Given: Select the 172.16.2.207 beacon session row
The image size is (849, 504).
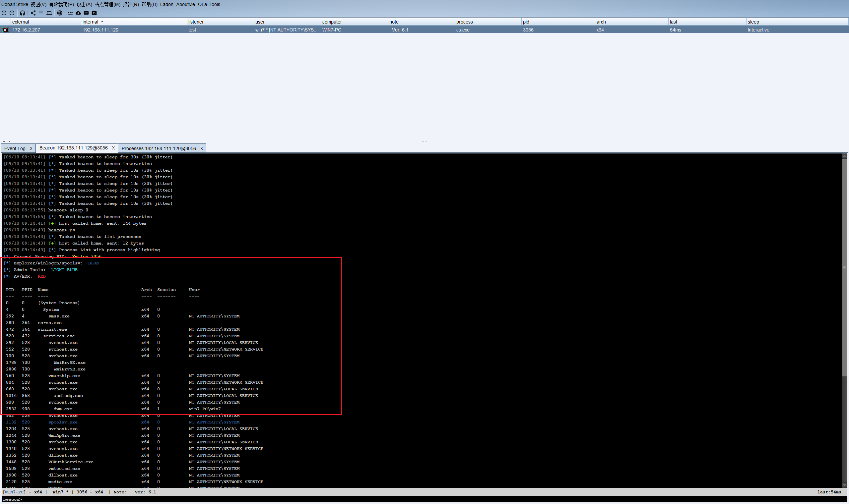Looking at the screenshot, I should [x=26, y=30].
